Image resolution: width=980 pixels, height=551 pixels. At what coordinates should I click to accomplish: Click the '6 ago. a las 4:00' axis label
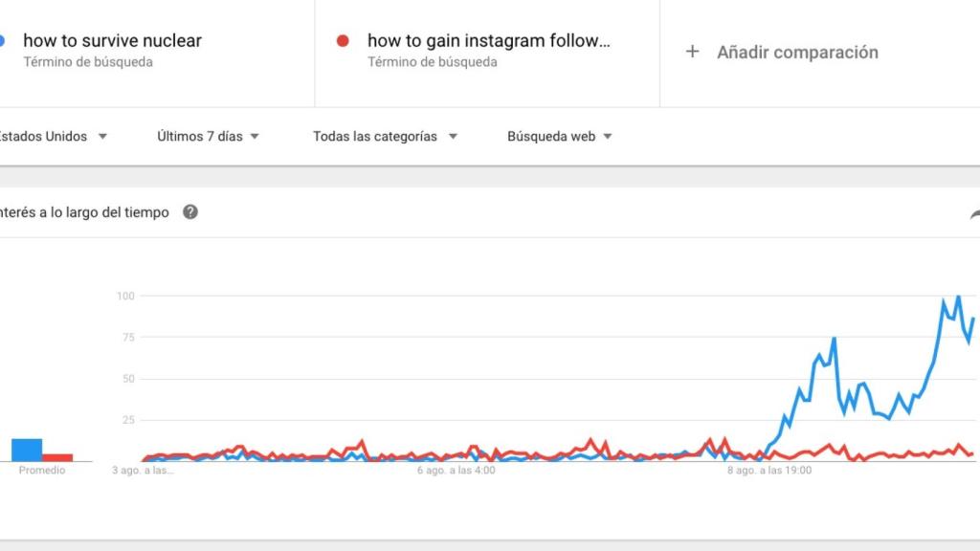456,471
